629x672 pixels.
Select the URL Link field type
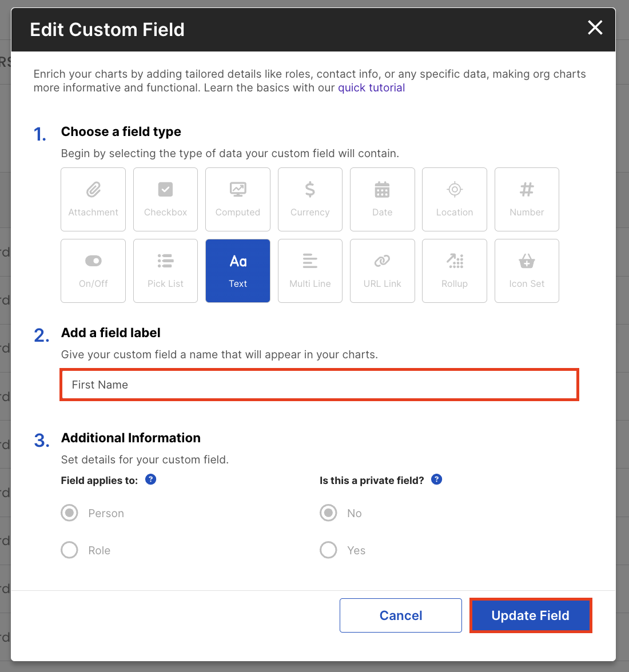(382, 270)
